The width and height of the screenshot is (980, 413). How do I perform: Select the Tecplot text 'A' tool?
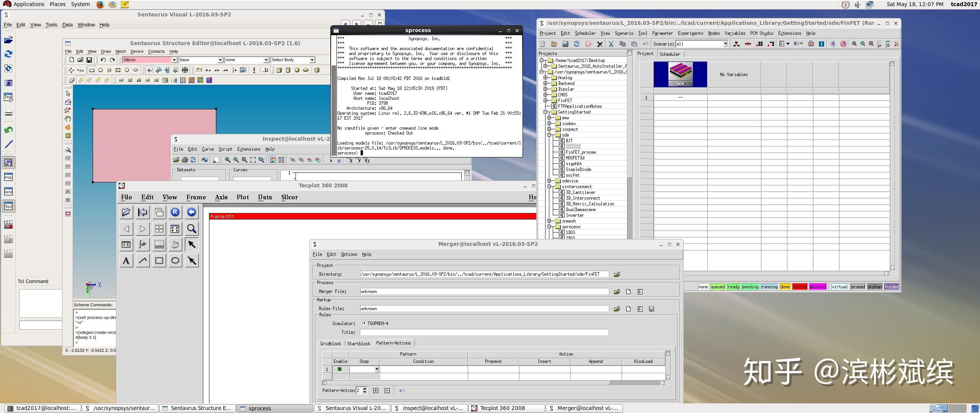(126, 261)
